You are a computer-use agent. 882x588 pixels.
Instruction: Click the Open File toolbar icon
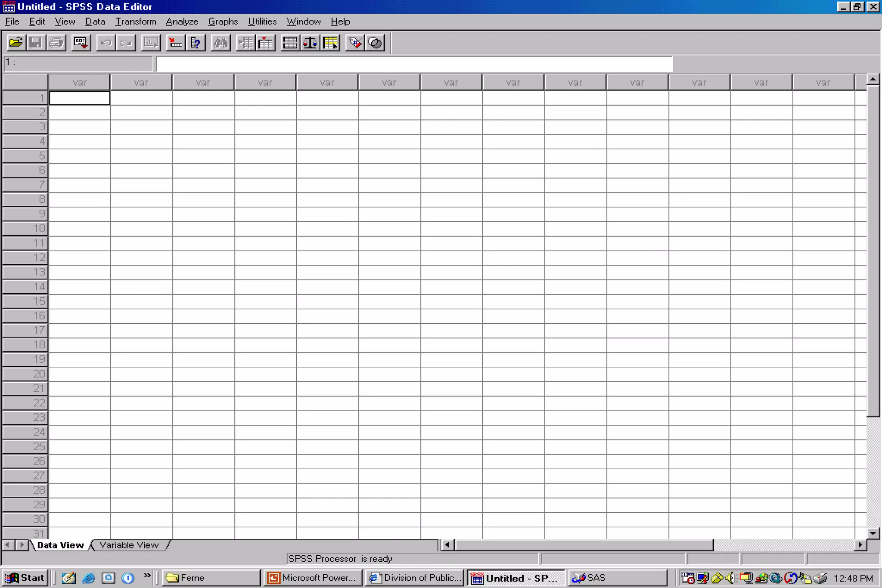point(16,43)
